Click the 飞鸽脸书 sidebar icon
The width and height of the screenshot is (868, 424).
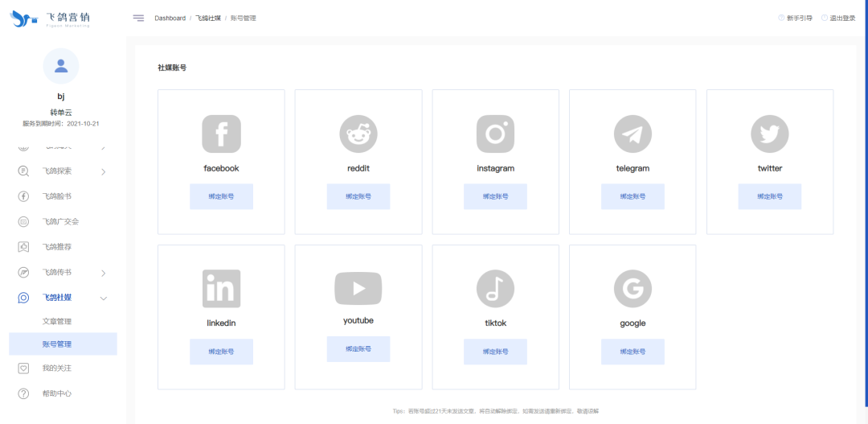(23, 196)
